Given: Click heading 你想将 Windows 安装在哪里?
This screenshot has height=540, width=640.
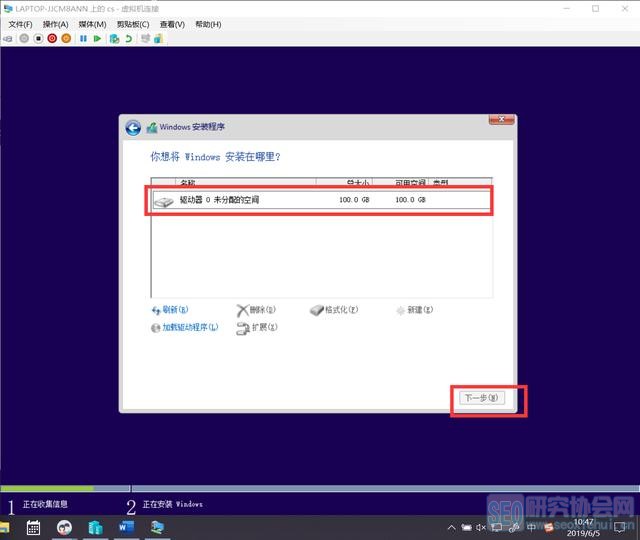Looking at the screenshot, I should point(216,157).
